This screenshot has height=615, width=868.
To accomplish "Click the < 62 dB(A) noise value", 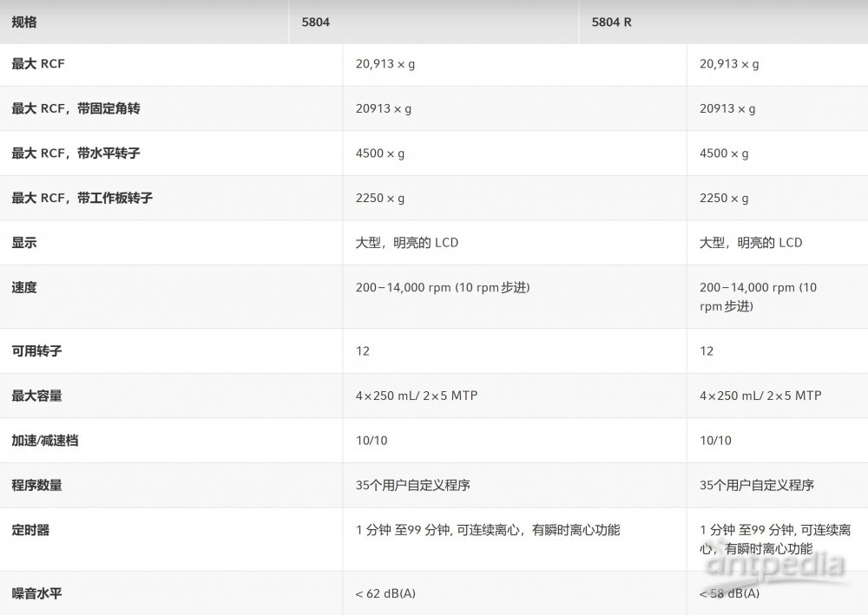I will 385,594.
